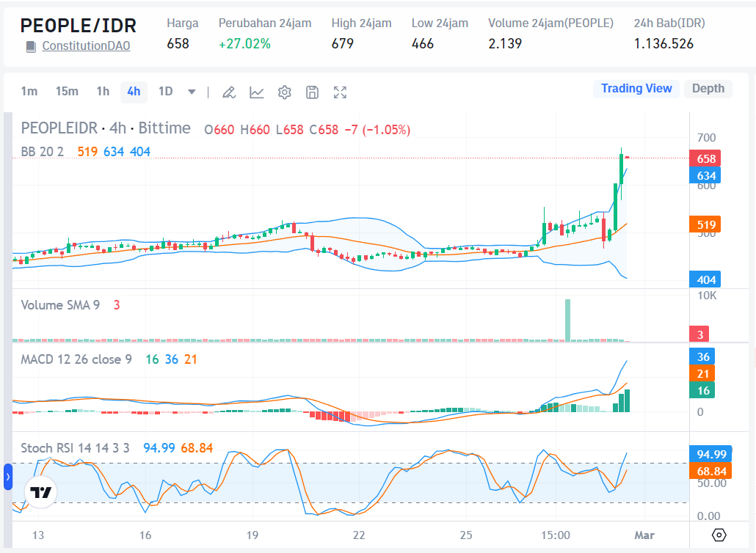This screenshot has width=756, height=553.
Task: Click the blue 36 MACD value label
Action: point(702,357)
